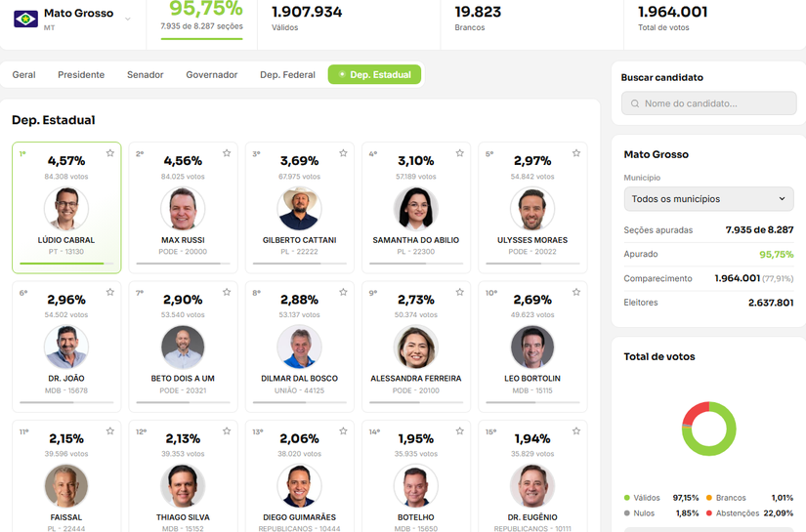806x532 pixels.
Task: Open Max Russi's photo
Action: [183, 209]
